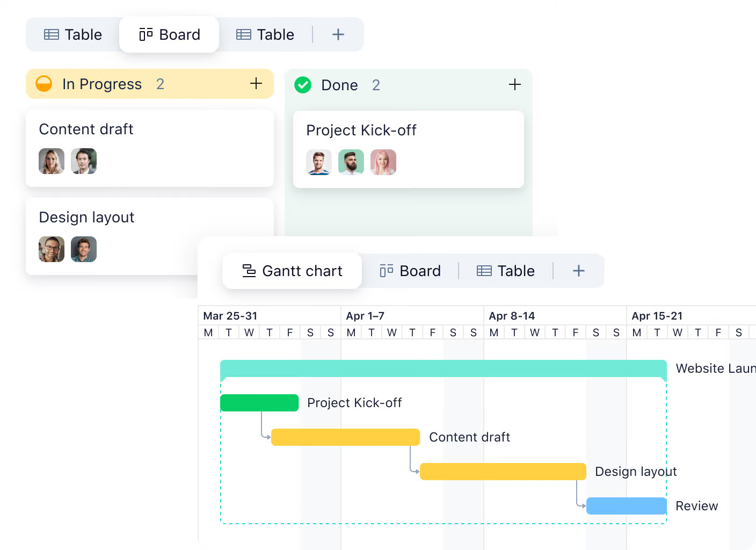Switch to the Board tab
Screen dimensions: 756x550
pos(169,34)
